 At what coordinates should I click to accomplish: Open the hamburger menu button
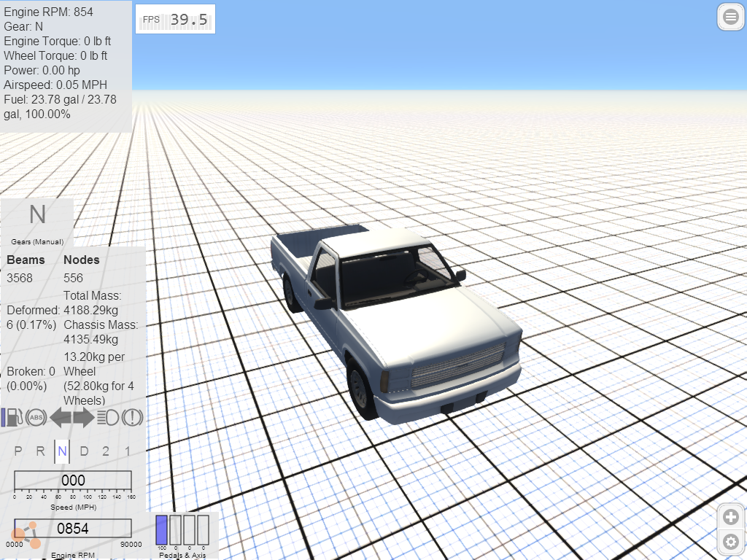[731, 17]
